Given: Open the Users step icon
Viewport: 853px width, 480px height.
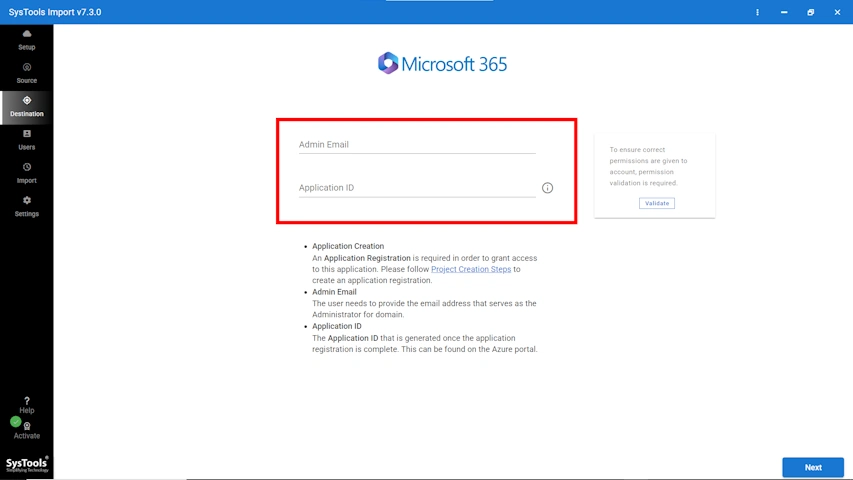Looking at the screenshot, I should (x=27, y=134).
